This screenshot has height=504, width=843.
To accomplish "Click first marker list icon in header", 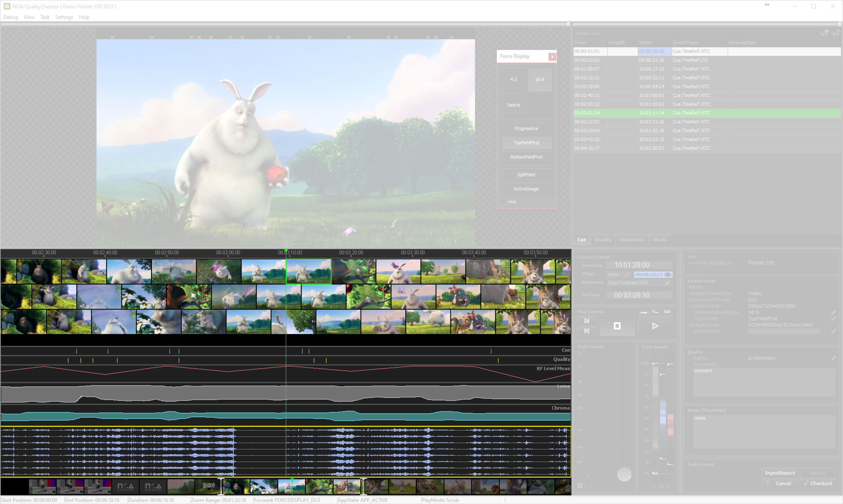I will 824,33.
